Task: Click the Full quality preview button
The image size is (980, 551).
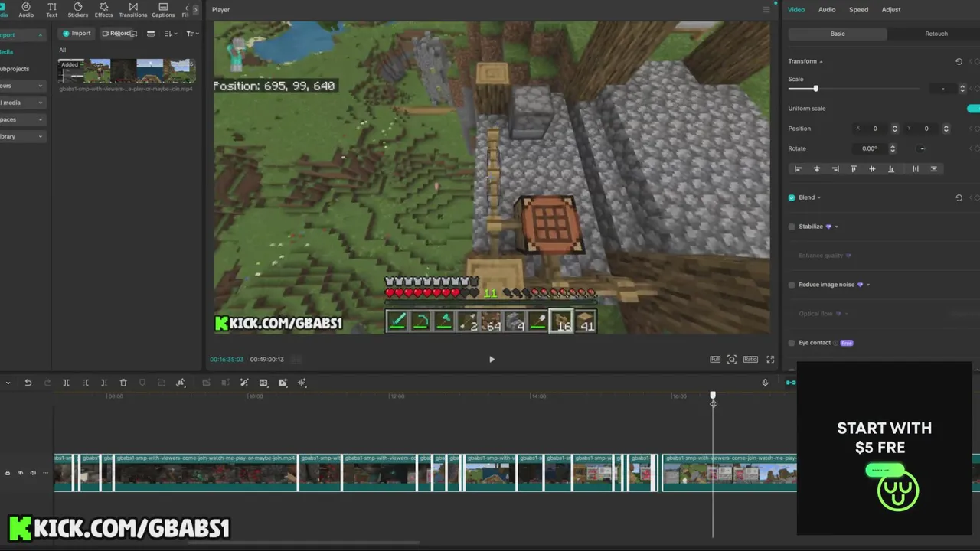Action: (x=715, y=359)
